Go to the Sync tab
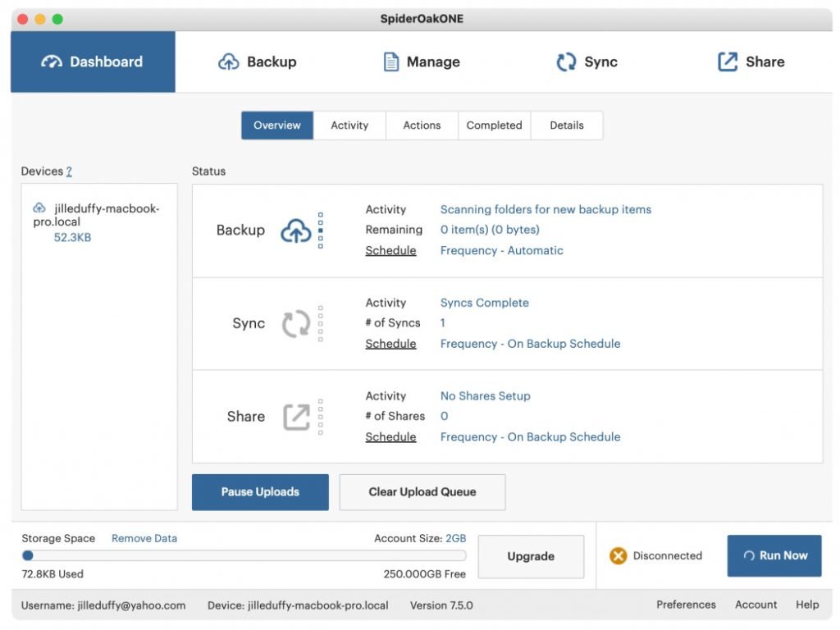Image resolution: width=840 pixels, height=630 pixels. click(x=587, y=62)
